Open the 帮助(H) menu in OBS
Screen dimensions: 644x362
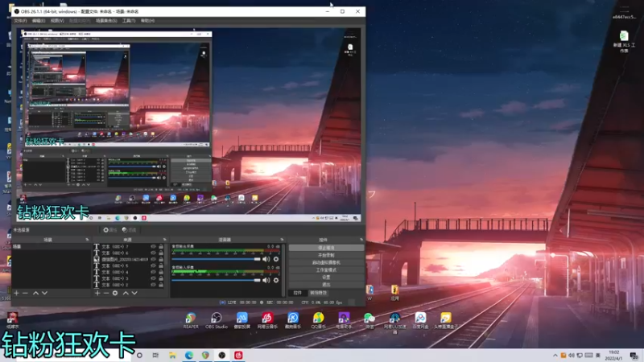click(x=147, y=21)
